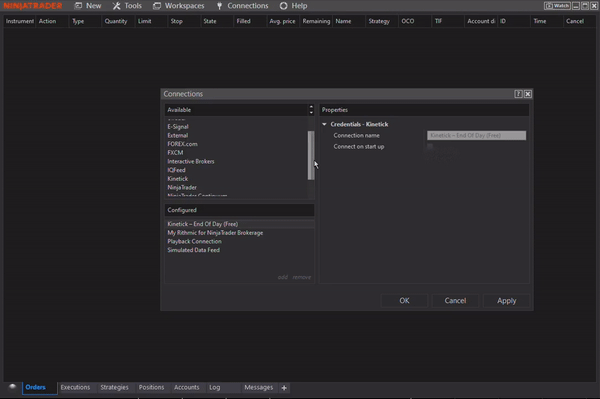Click the Tools wrench icon
The image size is (600, 399).
[116, 6]
